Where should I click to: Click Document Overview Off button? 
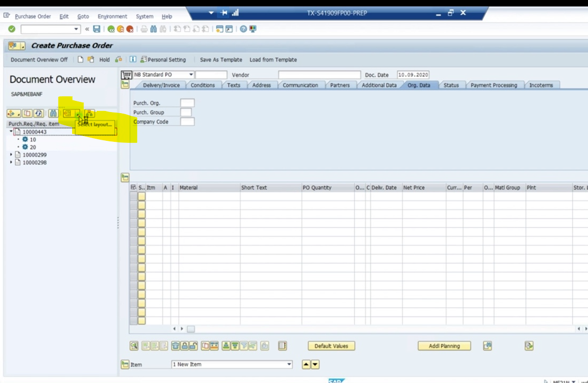tap(39, 59)
